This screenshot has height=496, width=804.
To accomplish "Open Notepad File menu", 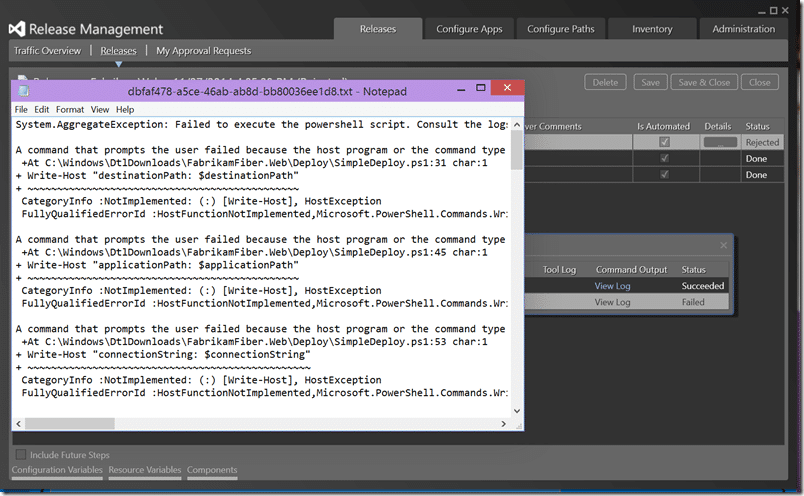I will (x=21, y=109).
